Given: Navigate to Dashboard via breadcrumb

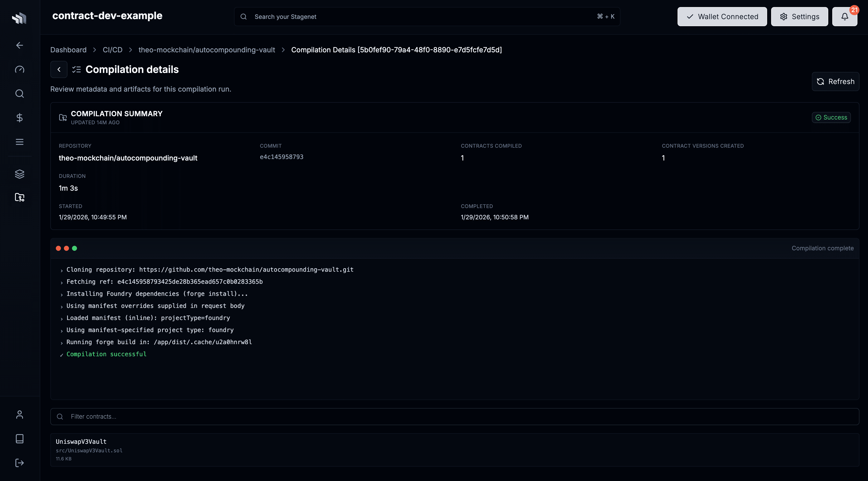Looking at the screenshot, I should click(68, 50).
